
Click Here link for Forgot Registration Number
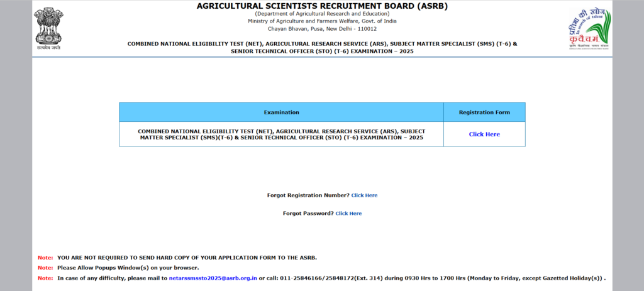pyautogui.click(x=364, y=195)
